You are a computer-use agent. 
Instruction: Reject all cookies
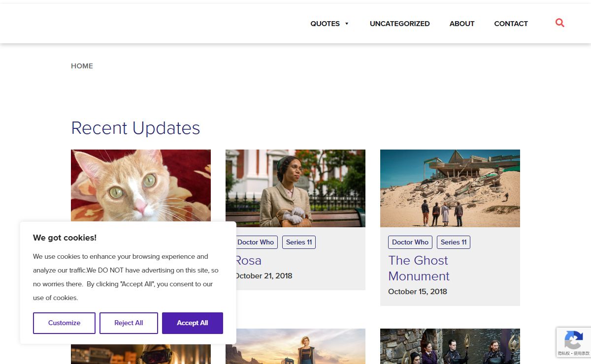[129, 323]
